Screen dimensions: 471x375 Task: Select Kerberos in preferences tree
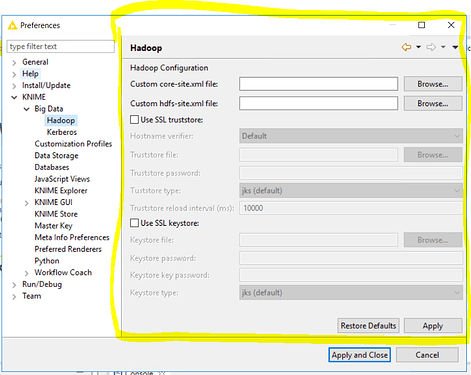pos(62,132)
